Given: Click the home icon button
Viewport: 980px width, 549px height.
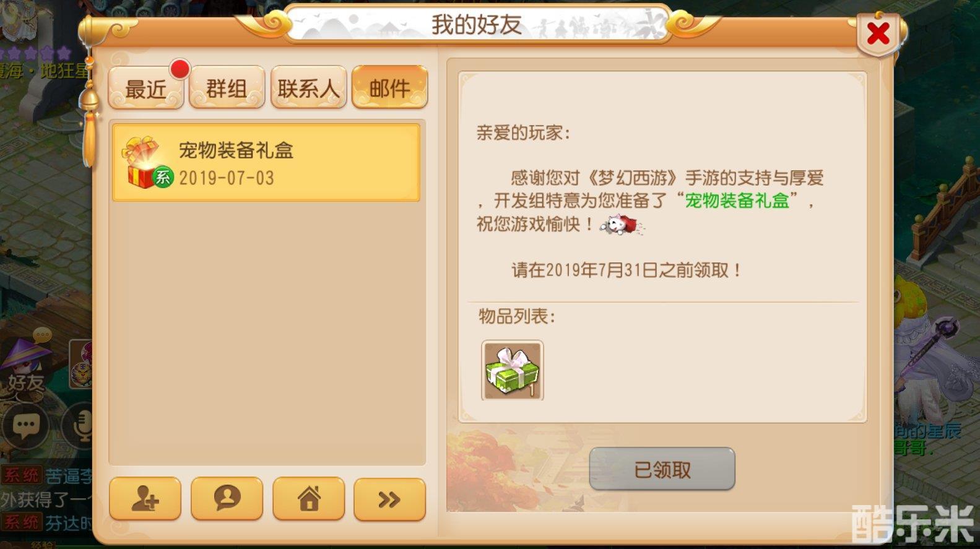Looking at the screenshot, I should pos(308,498).
